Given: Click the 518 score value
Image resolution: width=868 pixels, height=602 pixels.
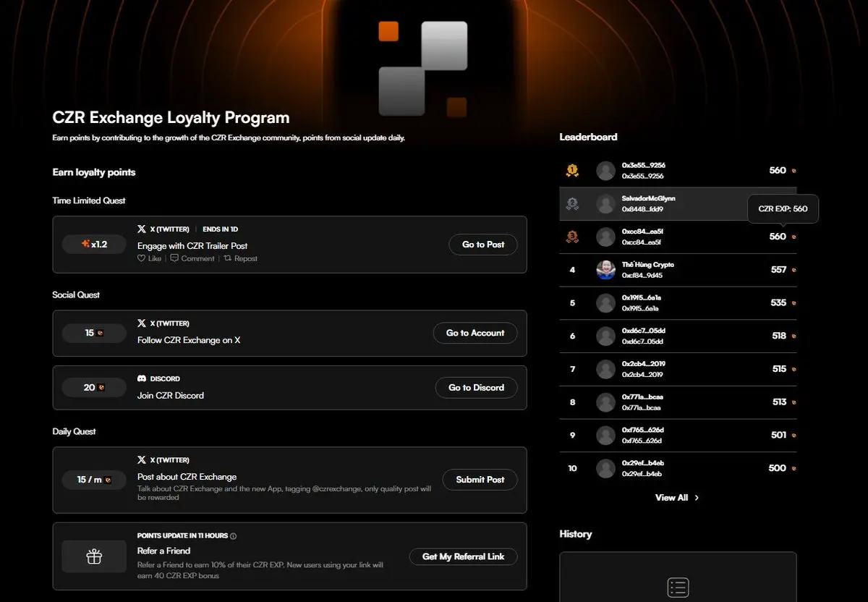Looking at the screenshot, I should coord(779,336).
